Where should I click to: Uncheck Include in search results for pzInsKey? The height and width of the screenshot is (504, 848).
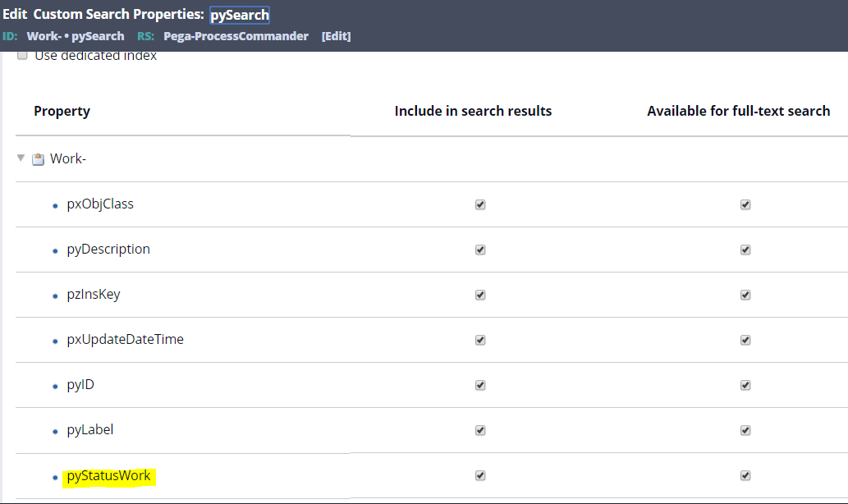[x=480, y=294]
